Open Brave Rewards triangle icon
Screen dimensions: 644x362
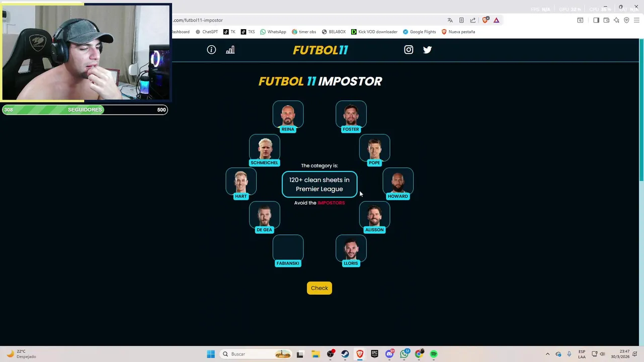(x=496, y=20)
